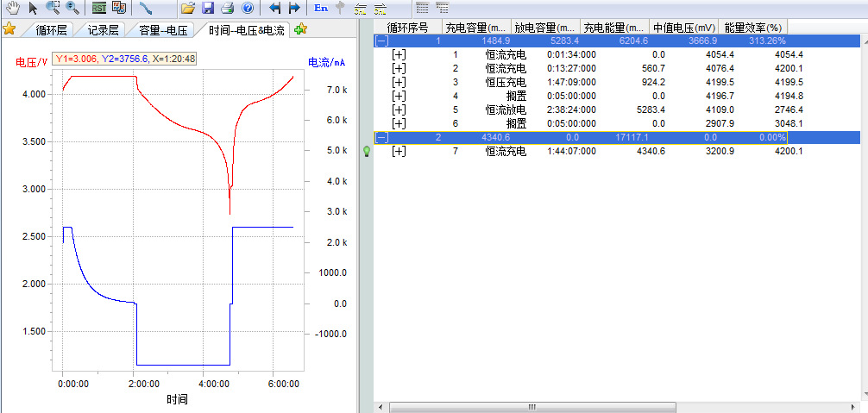Pick the plain zoom magnifier tool
Screen dimensions: 868x413
(x=72, y=7)
